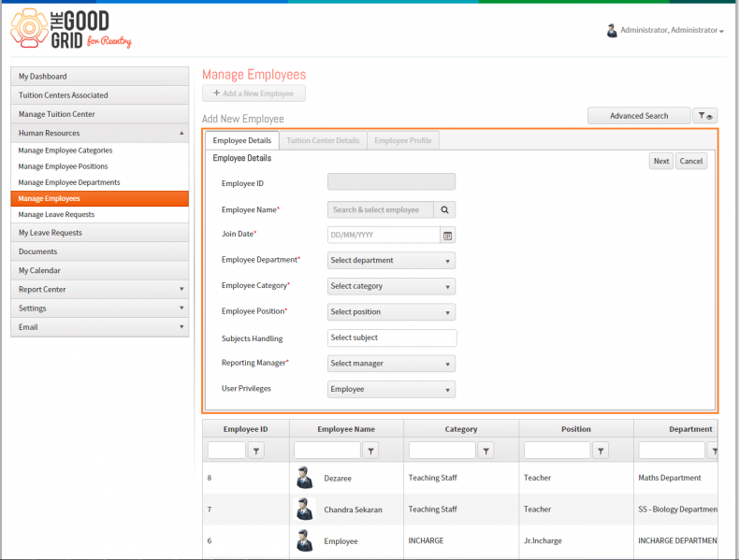The image size is (739, 560).
Task: Click the Employee ID input field
Action: click(x=391, y=181)
